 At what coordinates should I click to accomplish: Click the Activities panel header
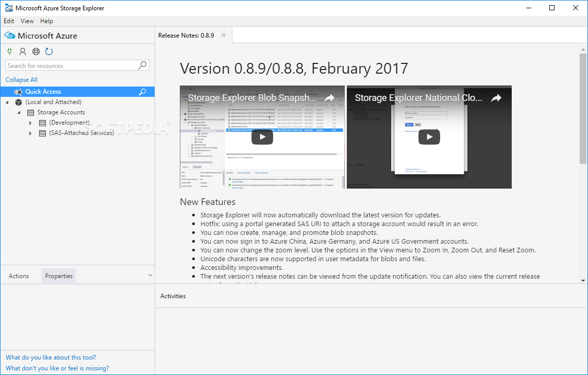pyautogui.click(x=173, y=296)
